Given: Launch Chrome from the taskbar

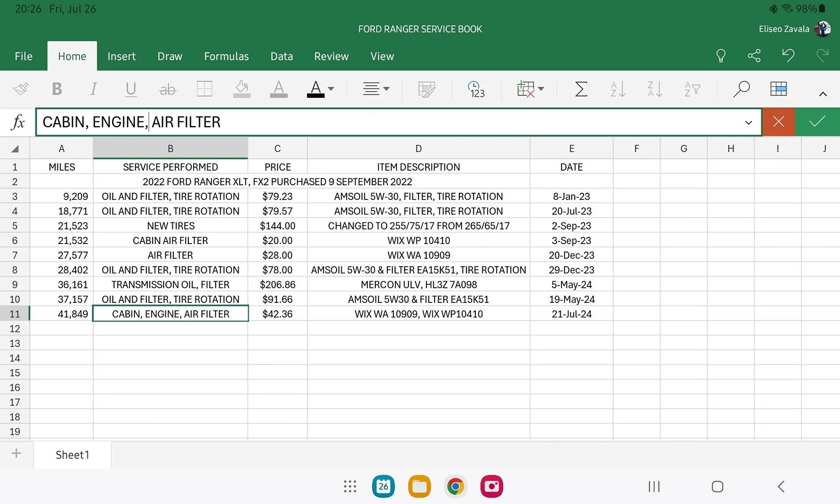Looking at the screenshot, I should pyautogui.click(x=455, y=486).
